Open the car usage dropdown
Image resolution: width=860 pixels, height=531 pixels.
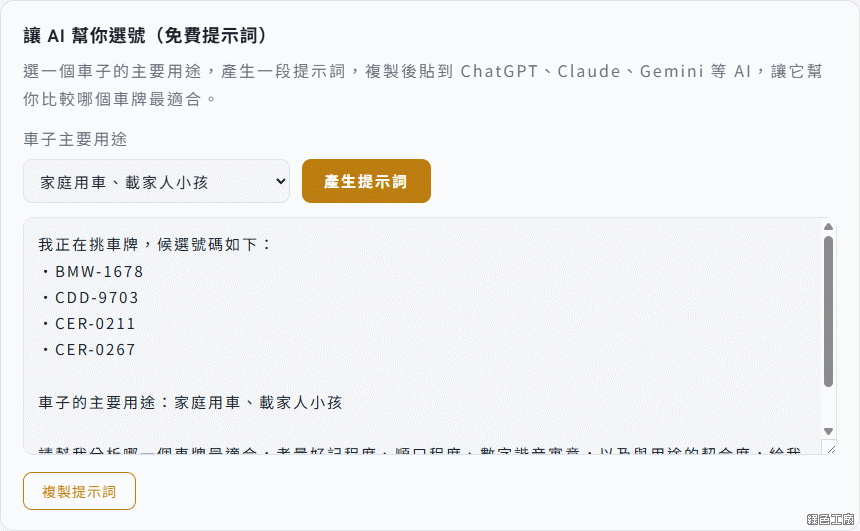(x=156, y=181)
